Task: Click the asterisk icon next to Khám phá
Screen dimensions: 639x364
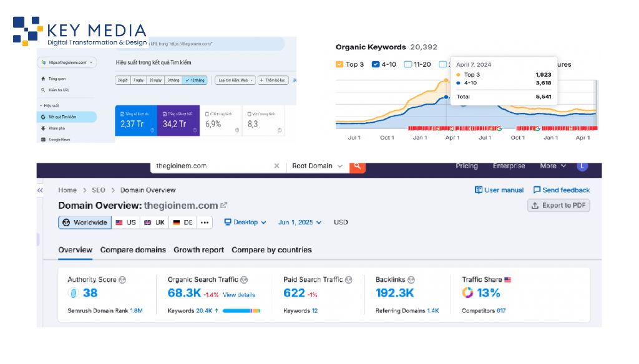Action: coord(43,128)
